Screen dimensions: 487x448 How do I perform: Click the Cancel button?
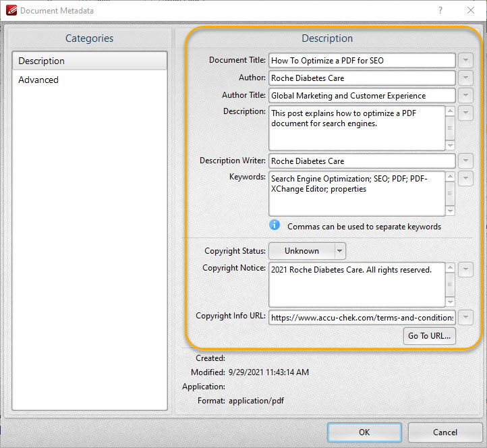445,432
